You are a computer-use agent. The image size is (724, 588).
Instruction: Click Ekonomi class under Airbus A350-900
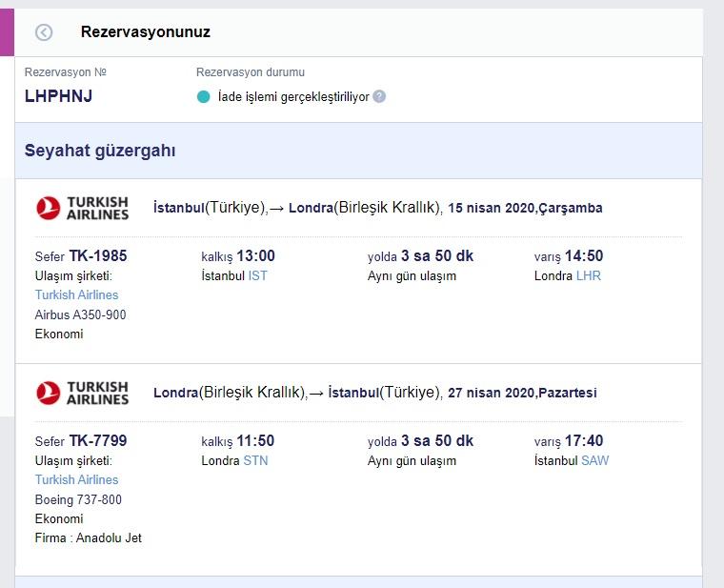click(59, 334)
